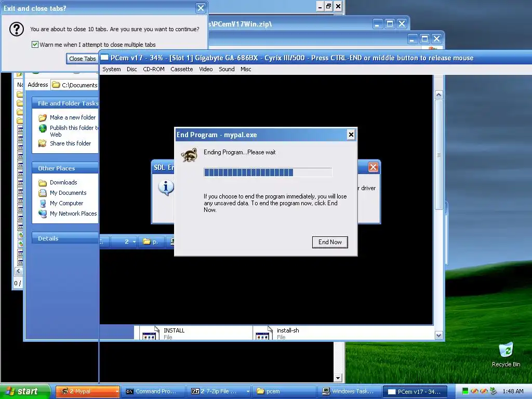This screenshot has width=532, height=399.
Task: Select the INSTALL file icon
Action: point(149,333)
